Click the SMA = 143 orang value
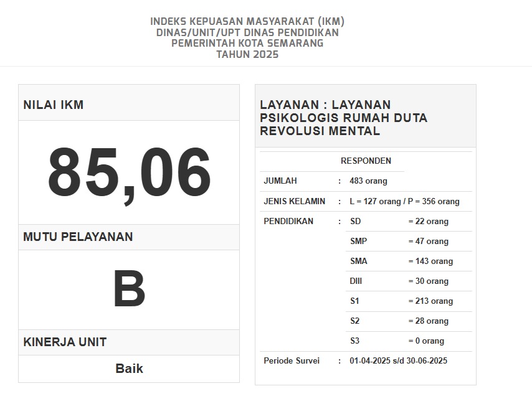The width and height of the screenshot is (532, 419). (x=430, y=261)
